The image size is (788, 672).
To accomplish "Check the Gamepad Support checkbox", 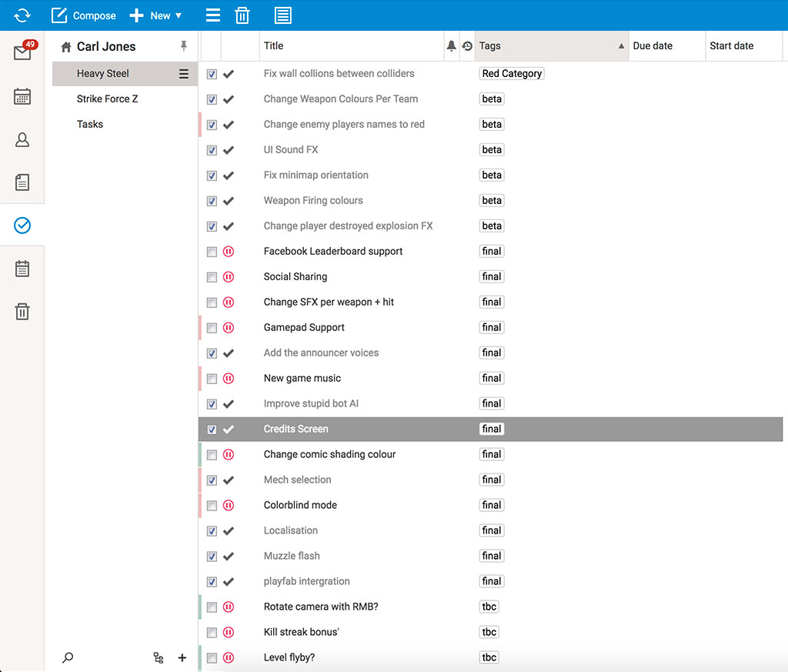I will pyautogui.click(x=212, y=328).
